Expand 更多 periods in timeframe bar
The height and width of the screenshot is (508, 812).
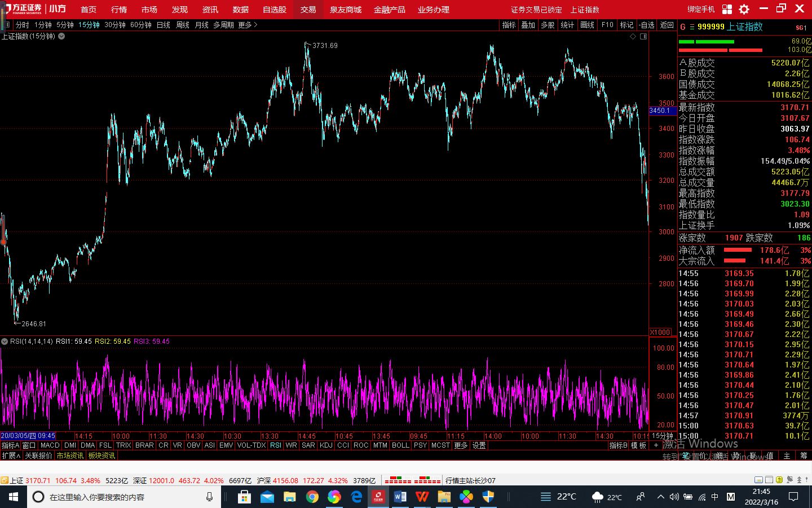click(247, 25)
